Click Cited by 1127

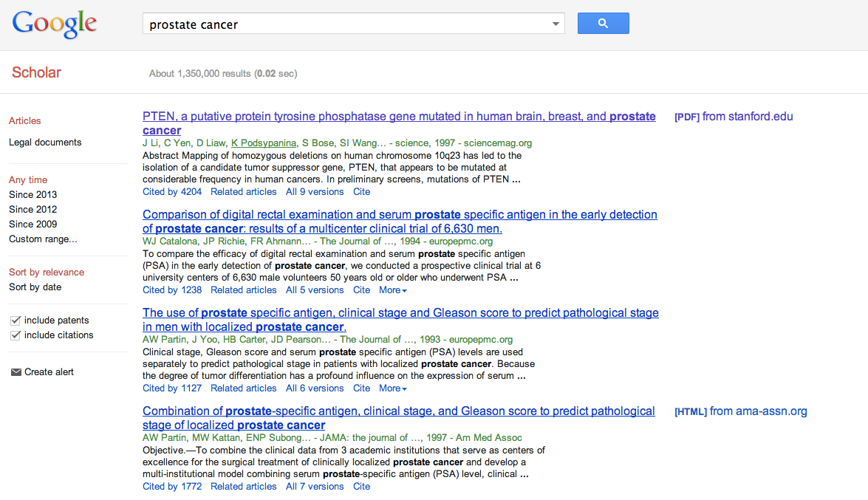tap(172, 388)
